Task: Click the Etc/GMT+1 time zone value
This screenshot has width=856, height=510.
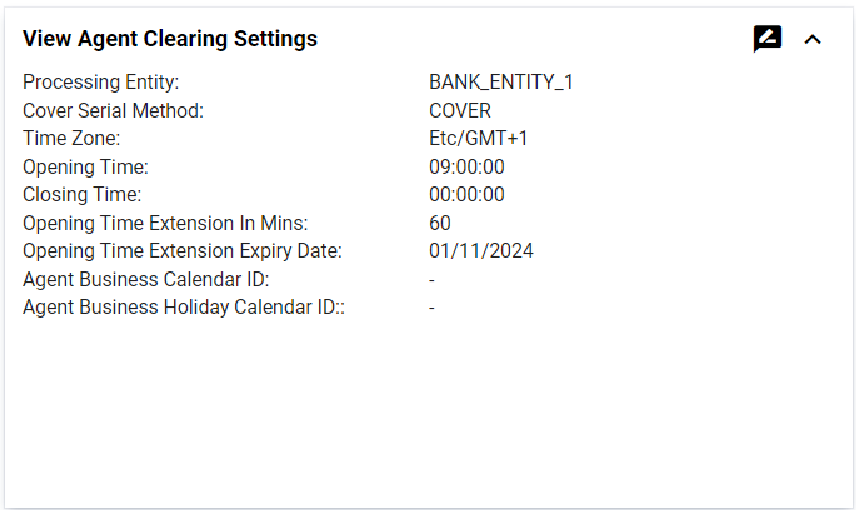Action: tap(478, 138)
